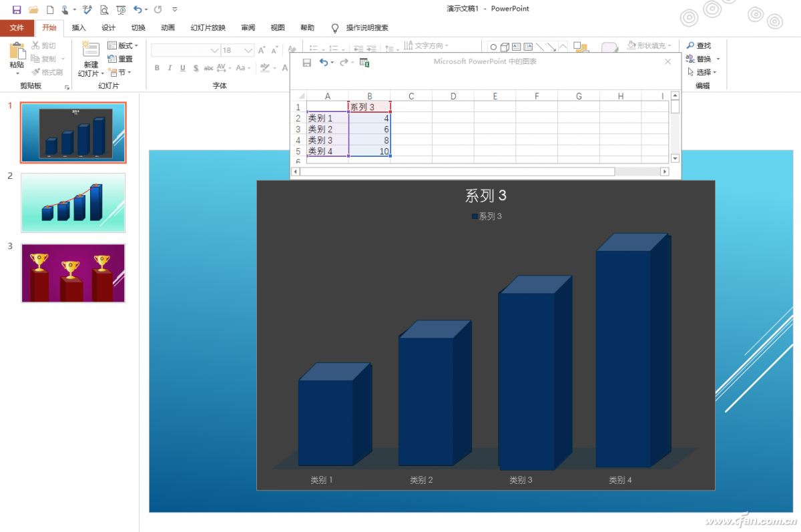The width and height of the screenshot is (801, 532).
Task: Select the data cell with value 10
Action: (x=369, y=151)
